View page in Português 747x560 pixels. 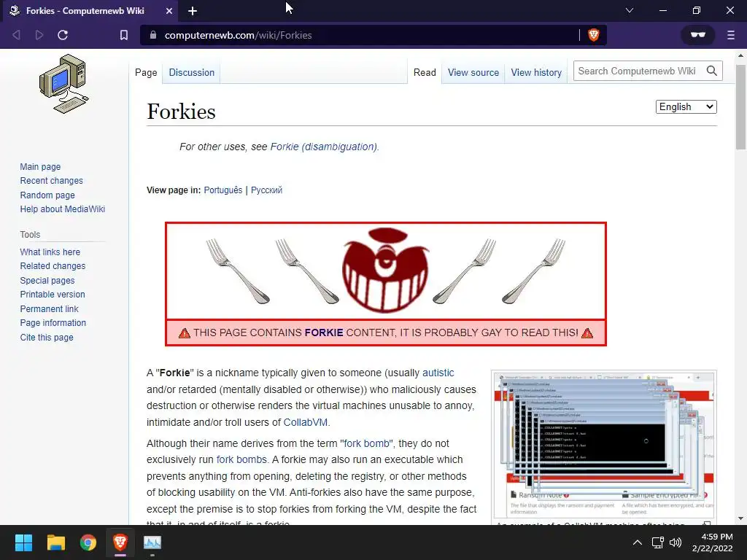(x=223, y=190)
